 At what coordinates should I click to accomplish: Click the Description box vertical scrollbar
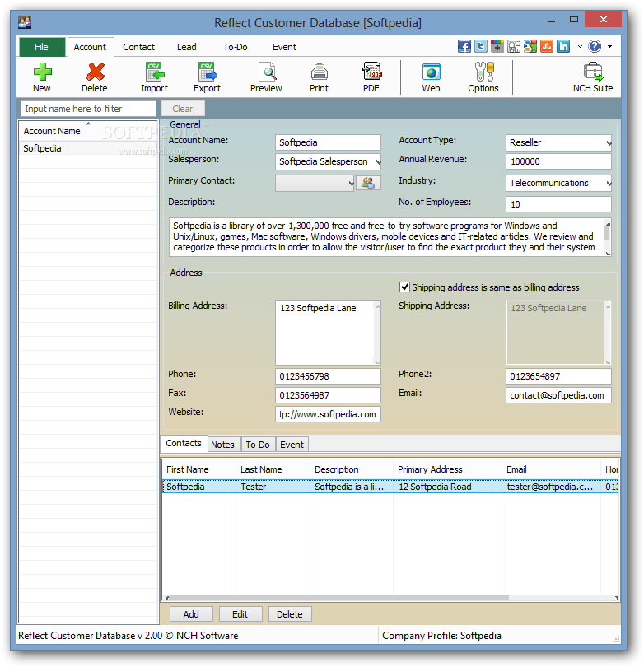click(608, 237)
